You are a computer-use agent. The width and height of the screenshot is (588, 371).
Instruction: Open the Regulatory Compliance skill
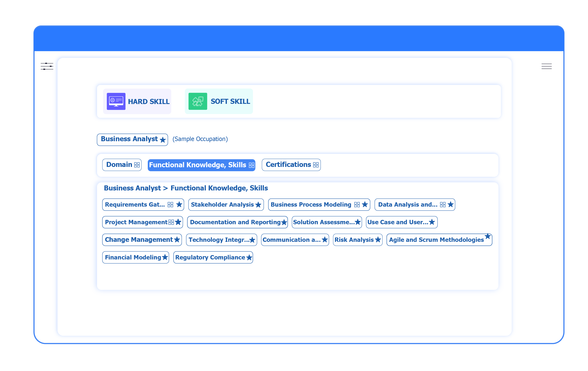pos(213,257)
